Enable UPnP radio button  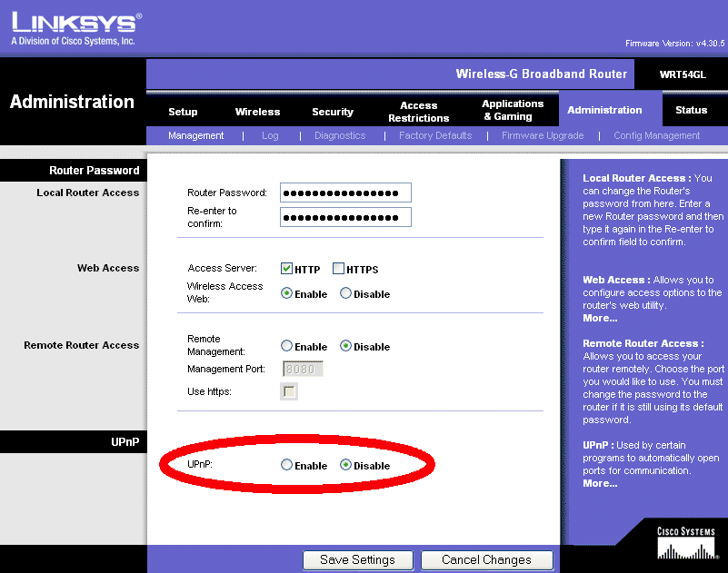pyautogui.click(x=286, y=464)
